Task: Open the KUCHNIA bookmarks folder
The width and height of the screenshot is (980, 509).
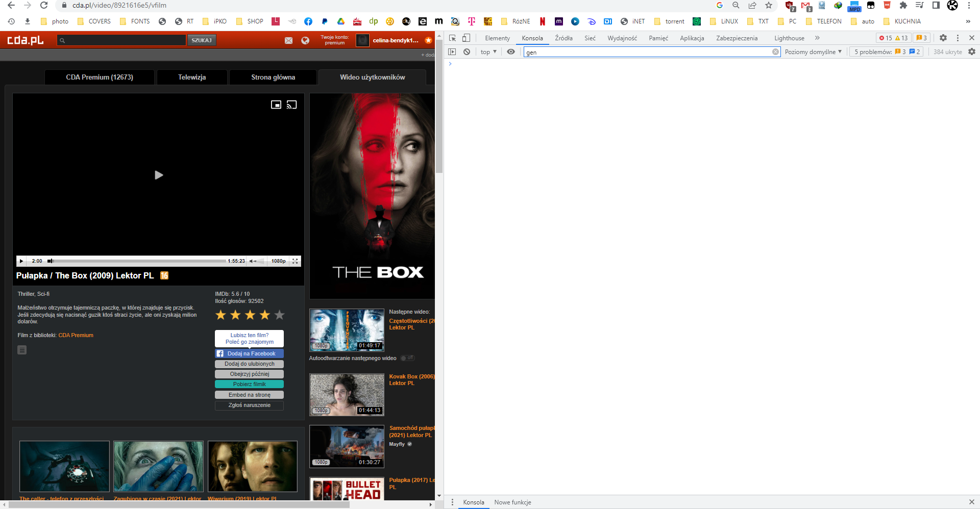Action: (x=902, y=21)
